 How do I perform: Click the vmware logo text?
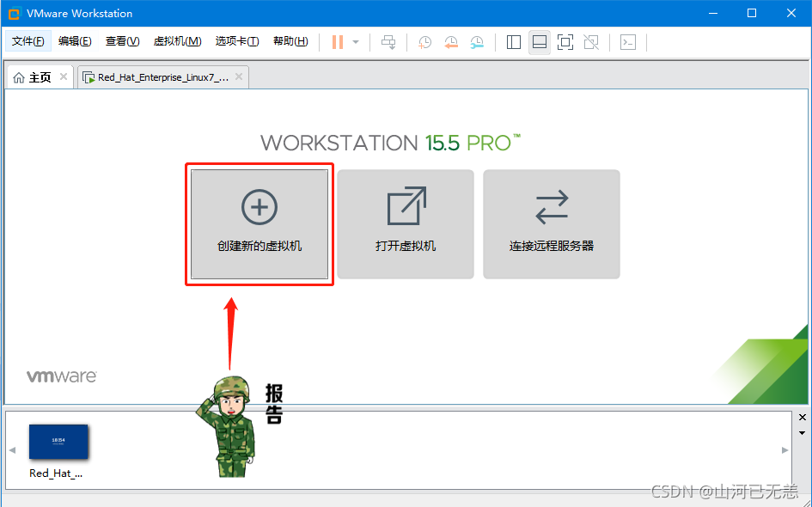click(62, 376)
